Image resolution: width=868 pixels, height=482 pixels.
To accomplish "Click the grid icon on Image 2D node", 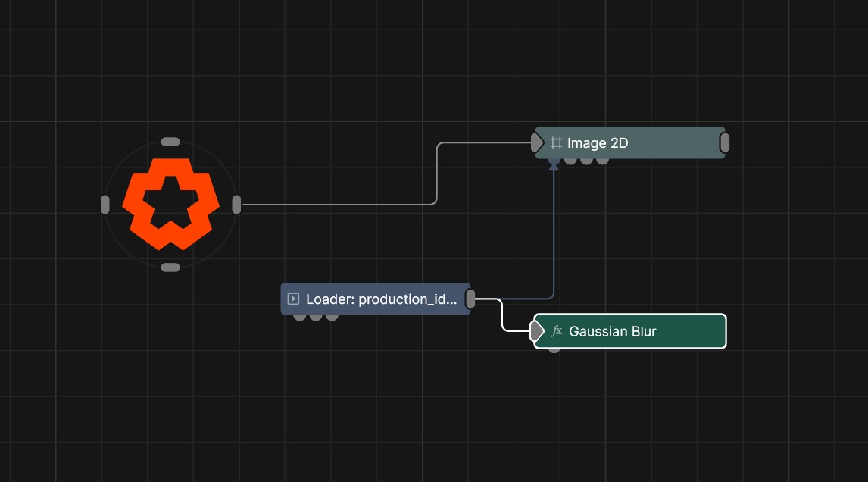I will pyautogui.click(x=556, y=142).
